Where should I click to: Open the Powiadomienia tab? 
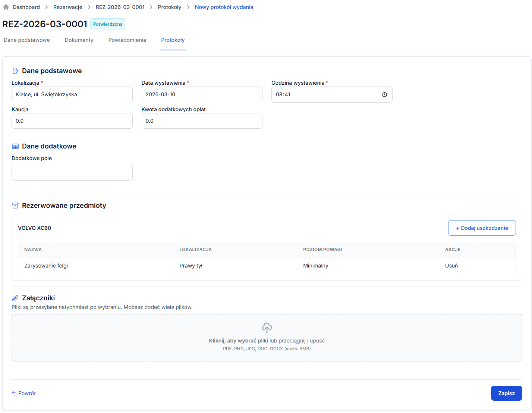pyautogui.click(x=127, y=40)
